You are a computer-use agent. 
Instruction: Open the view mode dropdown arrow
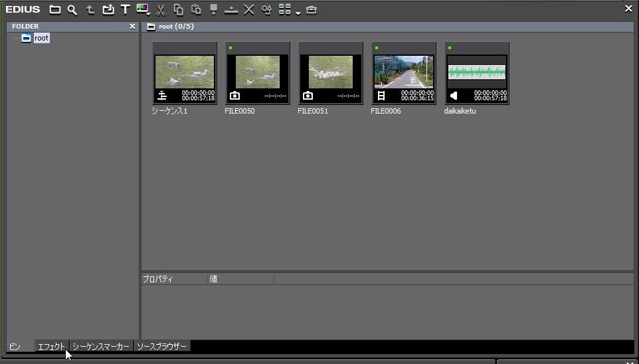click(x=298, y=13)
